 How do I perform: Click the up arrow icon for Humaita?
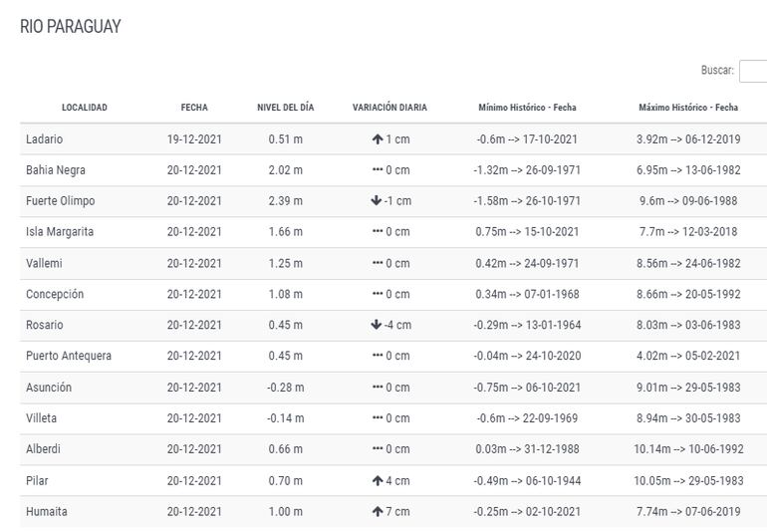[x=378, y=512]
